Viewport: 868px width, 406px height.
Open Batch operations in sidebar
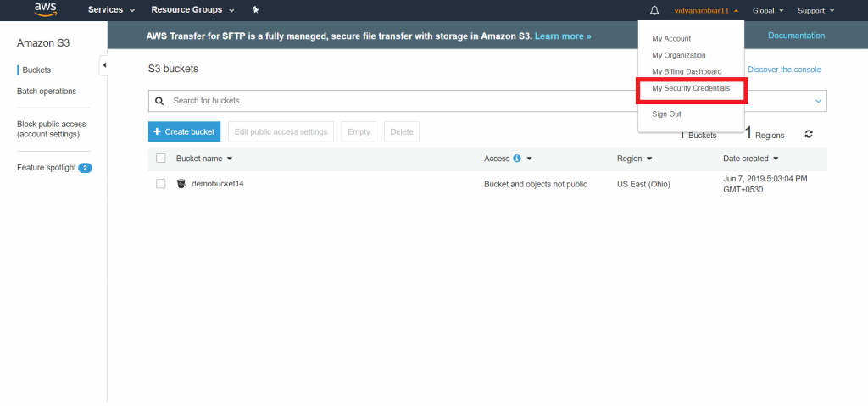pyautogui.click(x=47, y=92)
